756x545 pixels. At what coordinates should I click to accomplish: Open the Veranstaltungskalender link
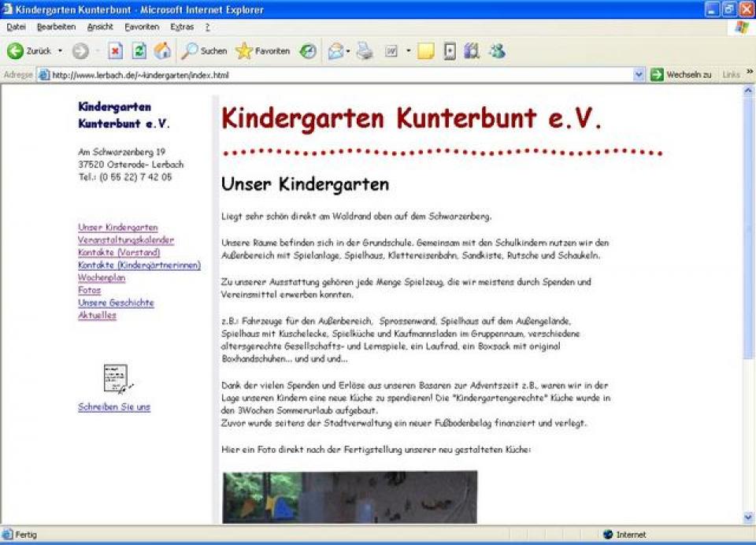click(x=126, y=240)
